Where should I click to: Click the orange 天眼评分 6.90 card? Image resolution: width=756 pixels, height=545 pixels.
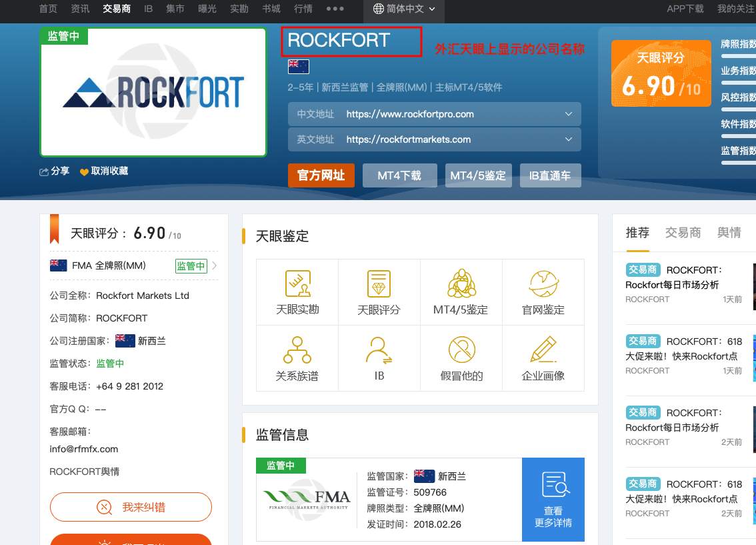(x=661, y=73)
